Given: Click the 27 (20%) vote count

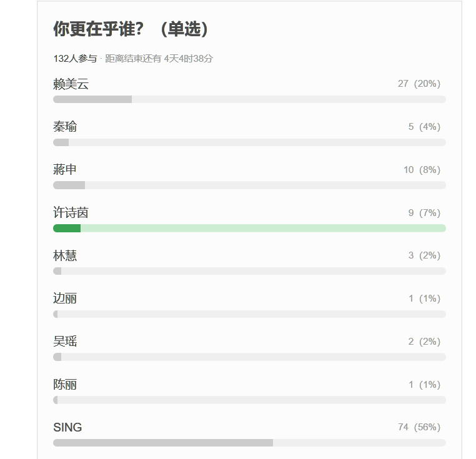Looking at the screenshot, I should pos(419,84).
